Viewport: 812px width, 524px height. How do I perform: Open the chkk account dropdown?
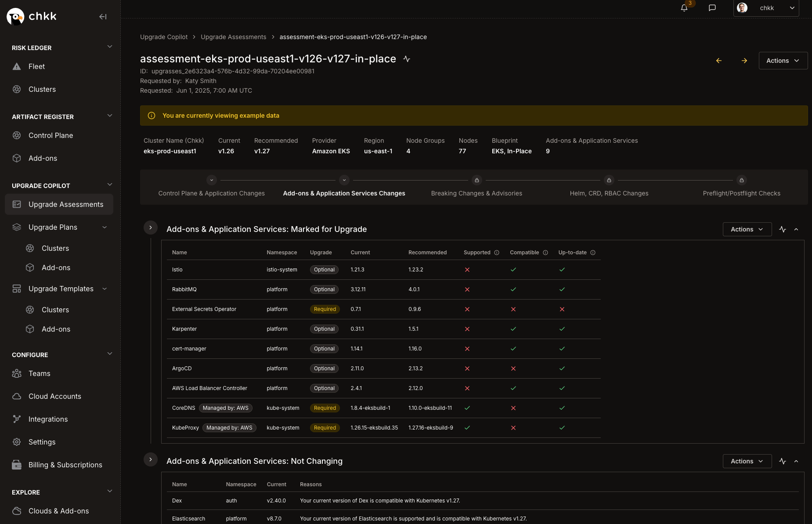766,8
